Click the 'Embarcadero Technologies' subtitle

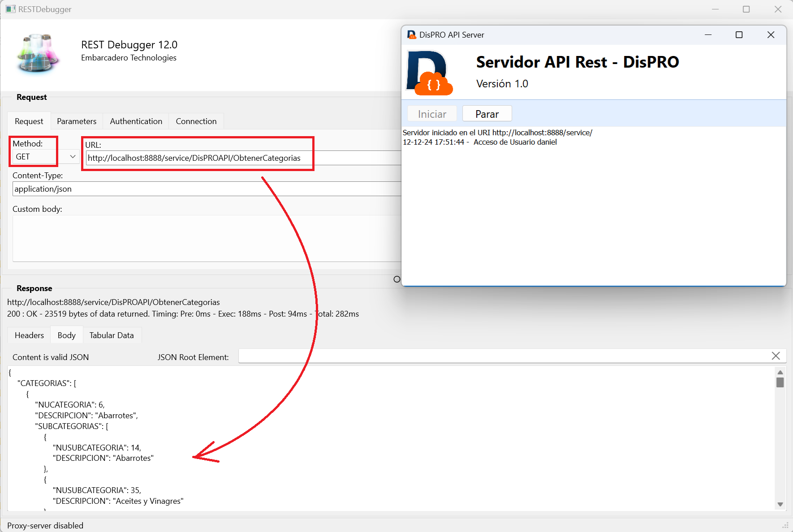point(129,58)
